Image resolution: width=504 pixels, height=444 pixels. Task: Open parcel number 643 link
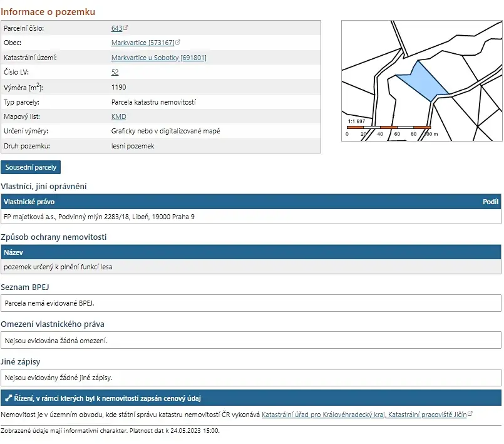(x=116, y=28)
